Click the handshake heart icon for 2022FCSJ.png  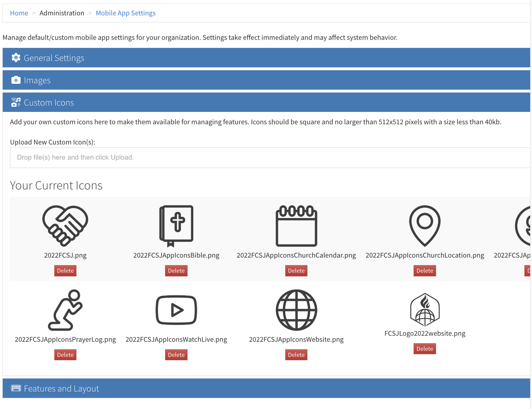point(65,226)
